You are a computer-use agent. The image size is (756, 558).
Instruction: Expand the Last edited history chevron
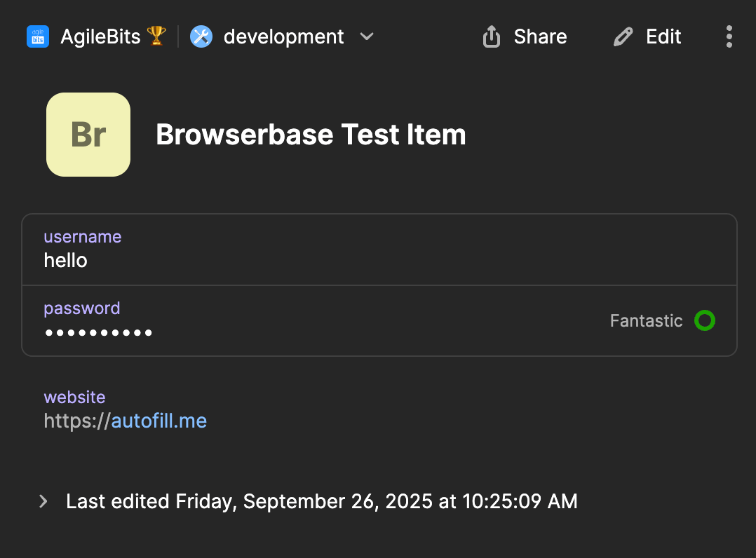(x=43, y=501)
